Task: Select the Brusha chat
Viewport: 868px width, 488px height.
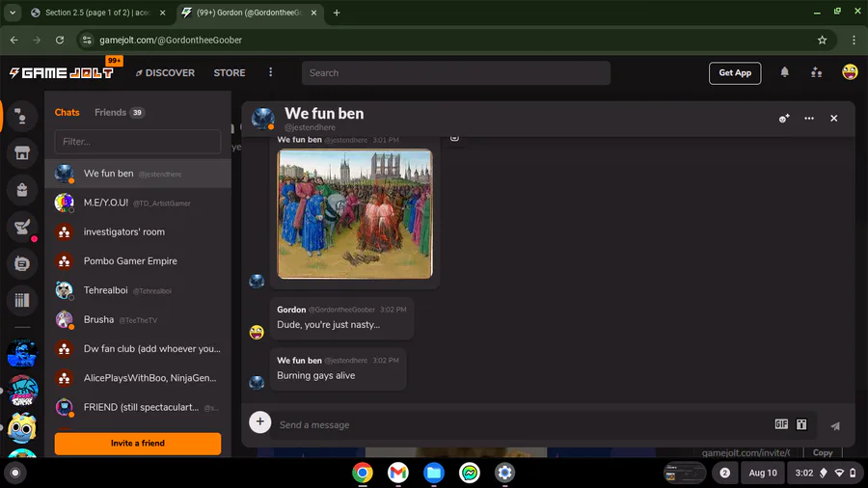Action: pos(137,320)
